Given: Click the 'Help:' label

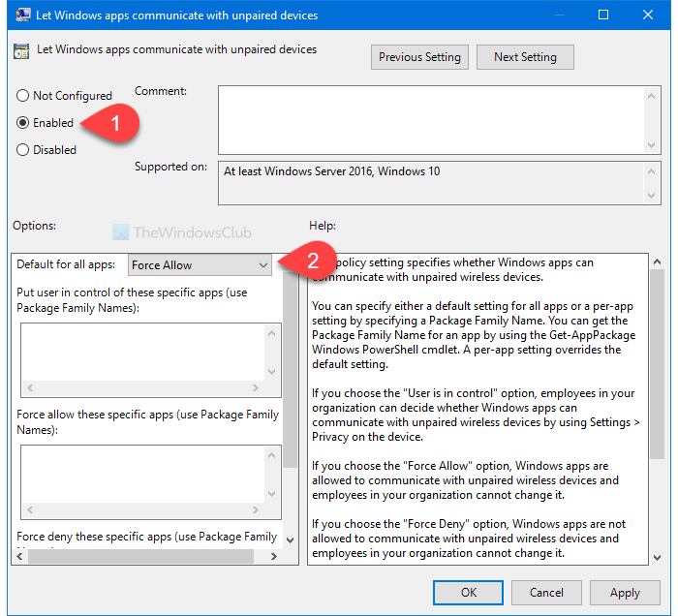Looking at the screenshot, I should pyautogui.click(x=323, y=226).
